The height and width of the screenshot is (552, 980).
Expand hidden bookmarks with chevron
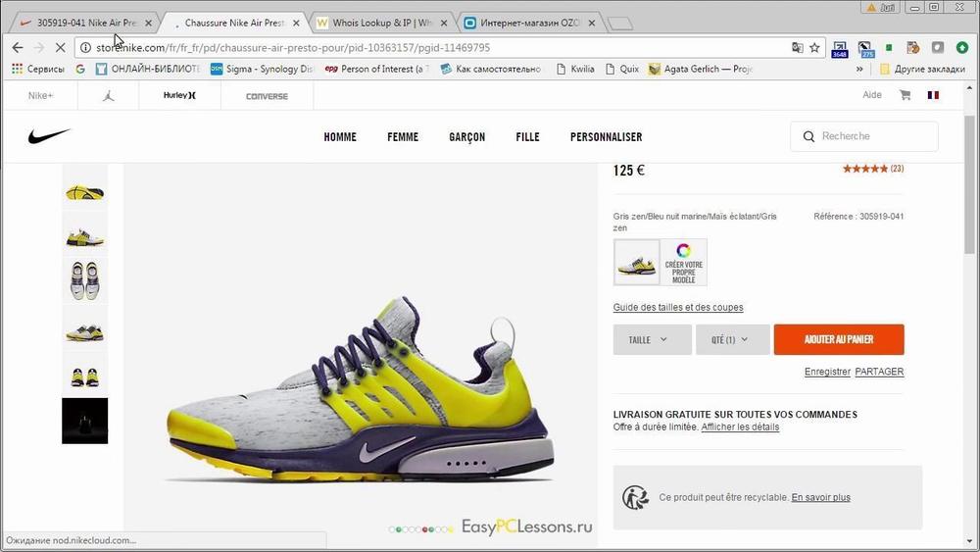coord(859,69)
